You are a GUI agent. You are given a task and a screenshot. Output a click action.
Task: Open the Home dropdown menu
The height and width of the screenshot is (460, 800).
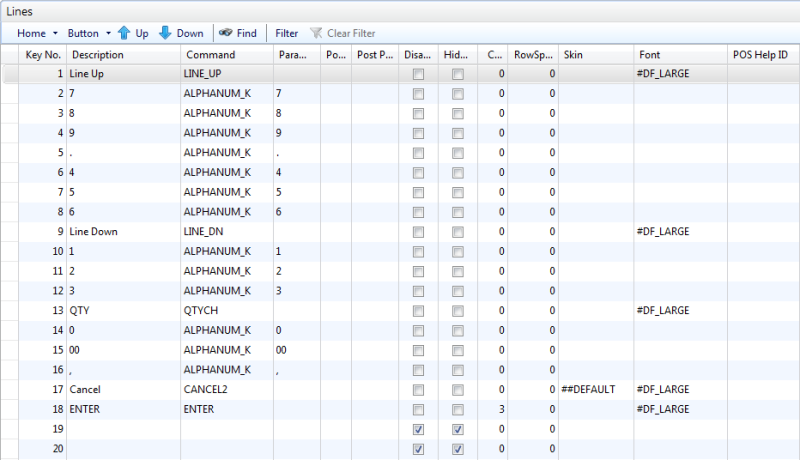coord(38,33)
